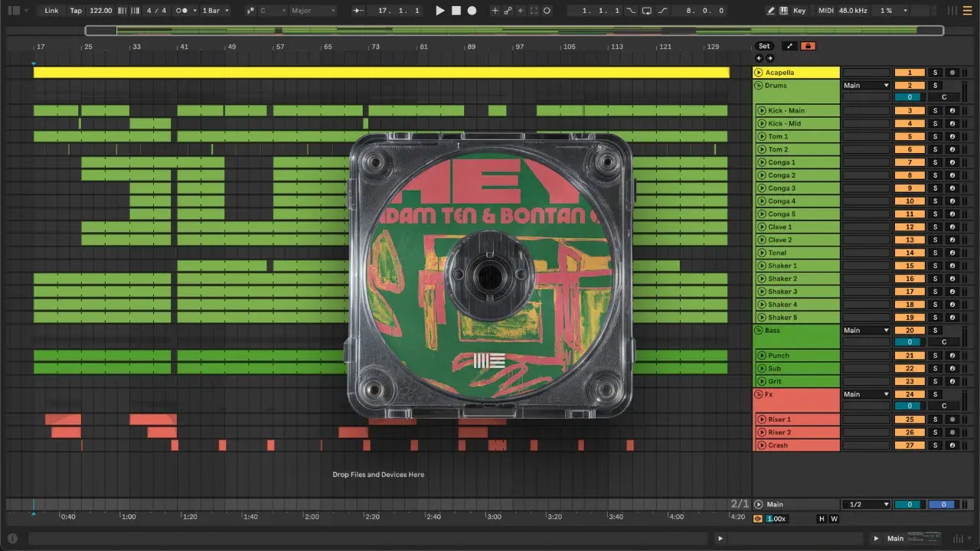Click the orange Lock Envelopes icon

tap(808, 46)
